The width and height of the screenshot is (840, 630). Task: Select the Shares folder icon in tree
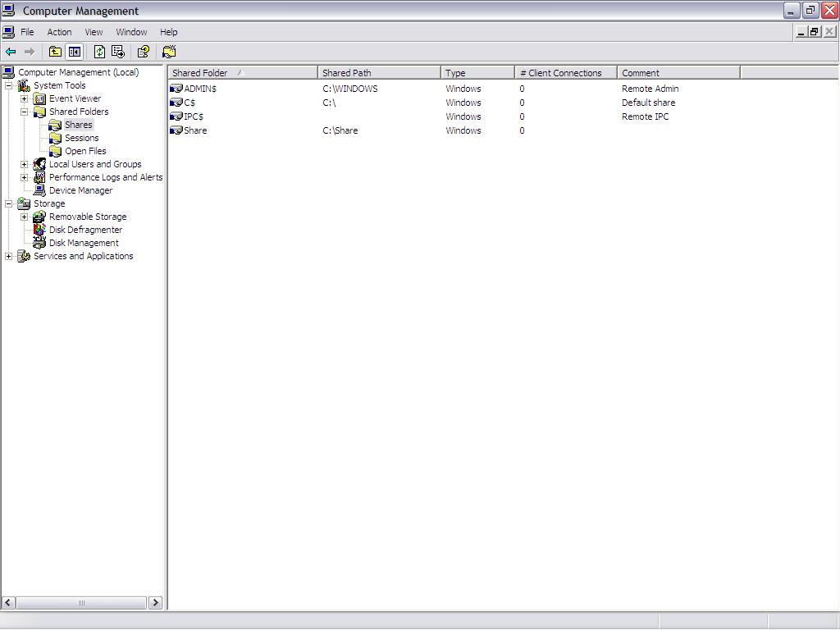(x=55, y=125)
